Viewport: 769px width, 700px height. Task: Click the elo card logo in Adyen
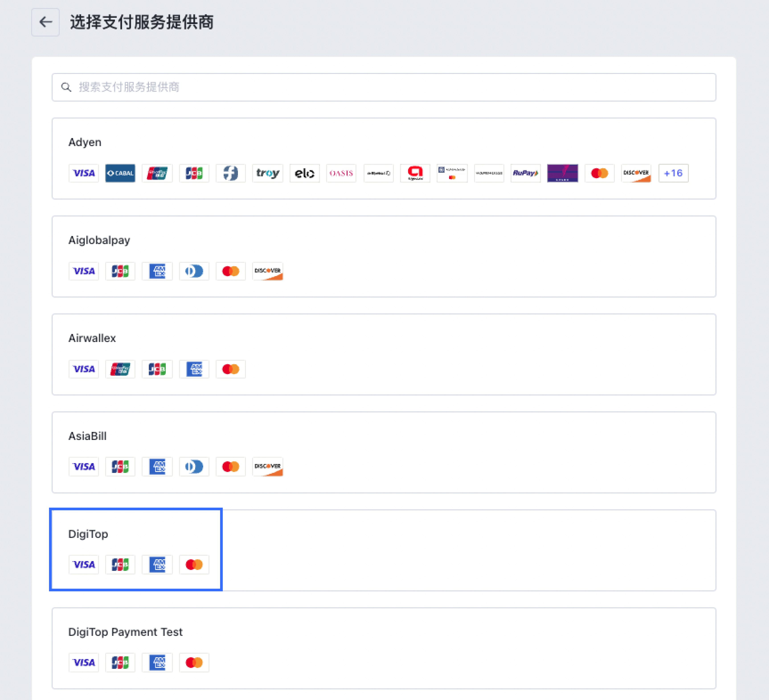(304, 173)
